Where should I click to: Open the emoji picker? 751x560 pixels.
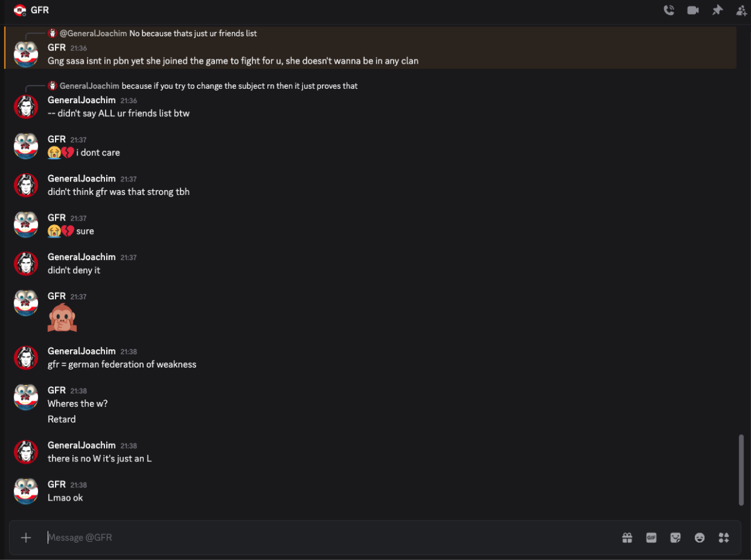(x=700, y=537)
